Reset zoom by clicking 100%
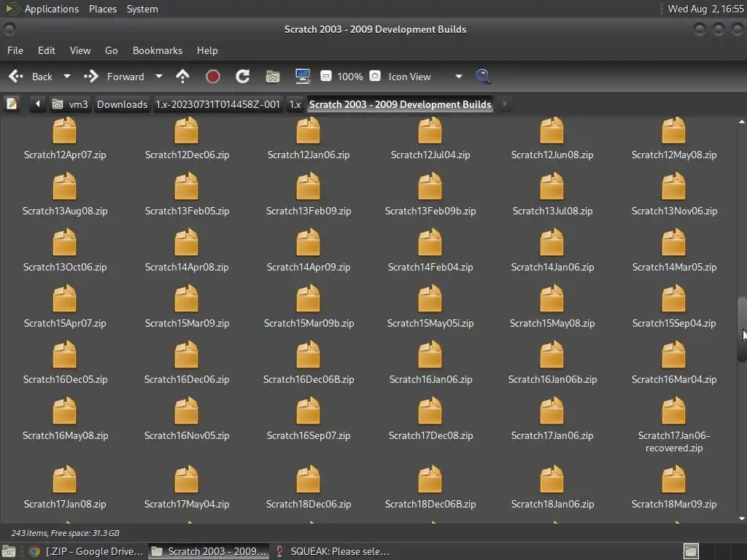The height and width of the screenshot is (560, 747). click(350, 77)
